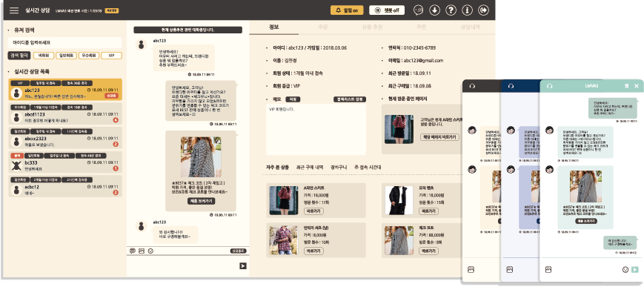Click the emoji icon below operator chat

(x=150, y=251)
